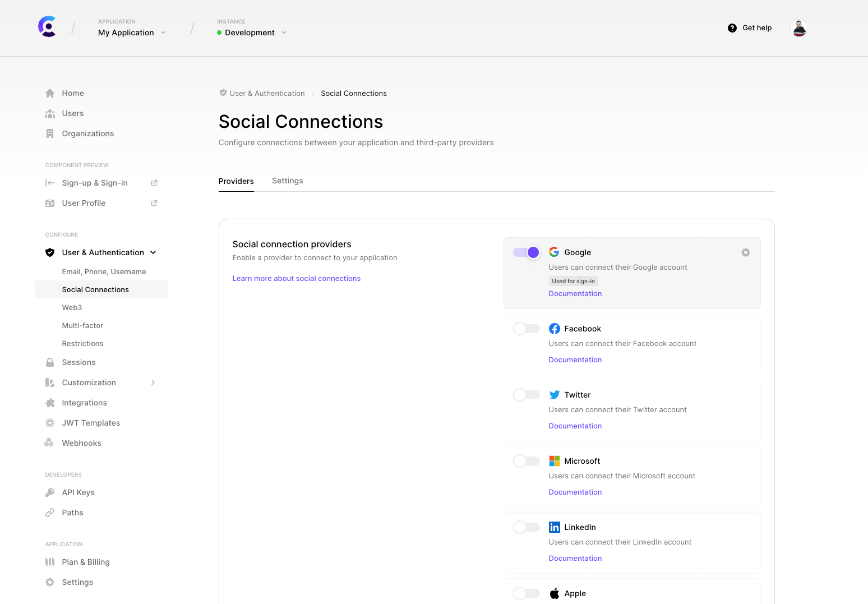The width and height of the screenshot is (868, 604).
Task: Click the User & Authentication shield icon
Action: [x=50, y=252]
